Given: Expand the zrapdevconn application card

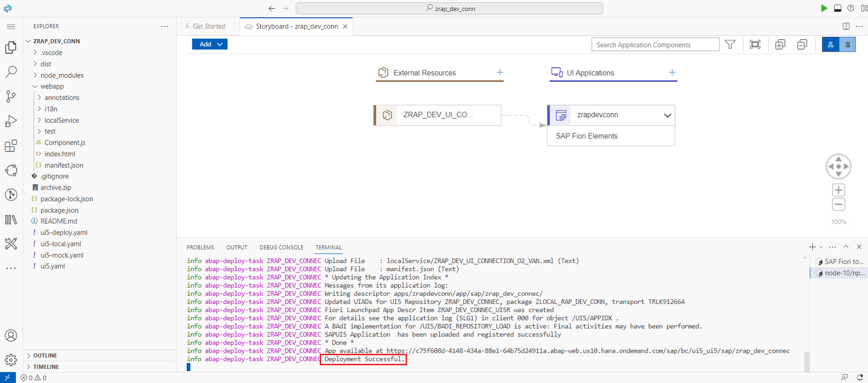Looking at the screenshot, I should [667, 115].
